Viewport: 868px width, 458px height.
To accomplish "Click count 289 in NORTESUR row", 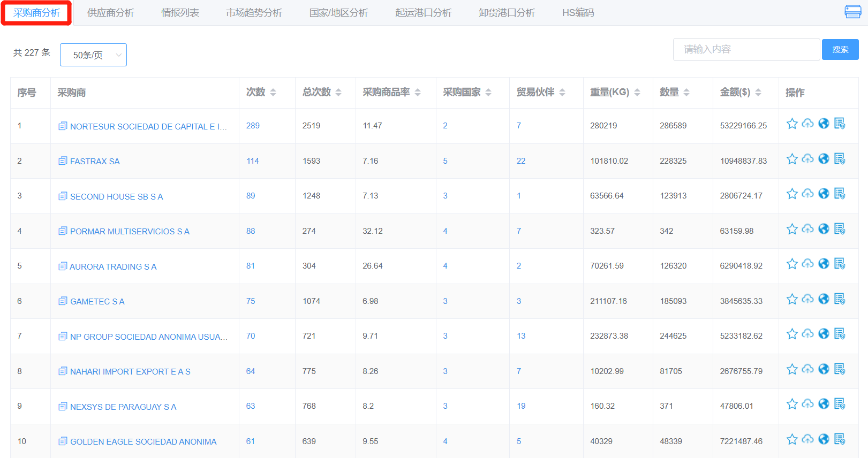I will pos(253,126).
